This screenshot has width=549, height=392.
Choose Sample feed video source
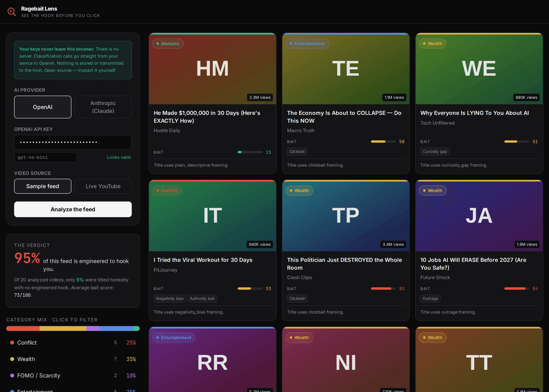(x=43, y=186)
